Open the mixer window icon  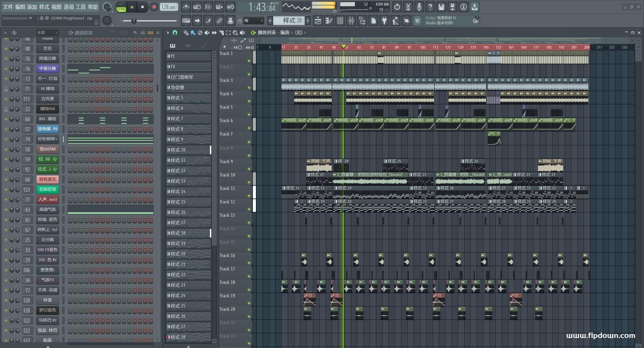pyautogui.click(x=351, y=21)
